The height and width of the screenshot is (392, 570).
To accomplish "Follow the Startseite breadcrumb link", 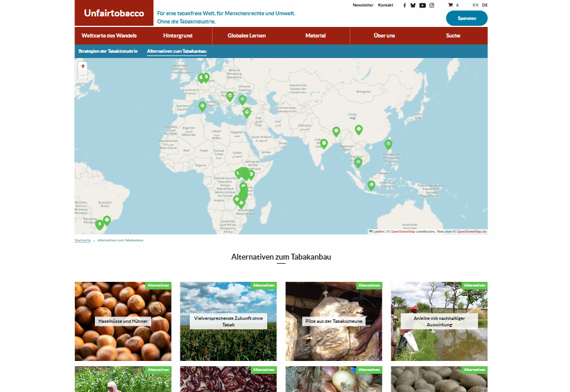I will click(x=83, y=240).
